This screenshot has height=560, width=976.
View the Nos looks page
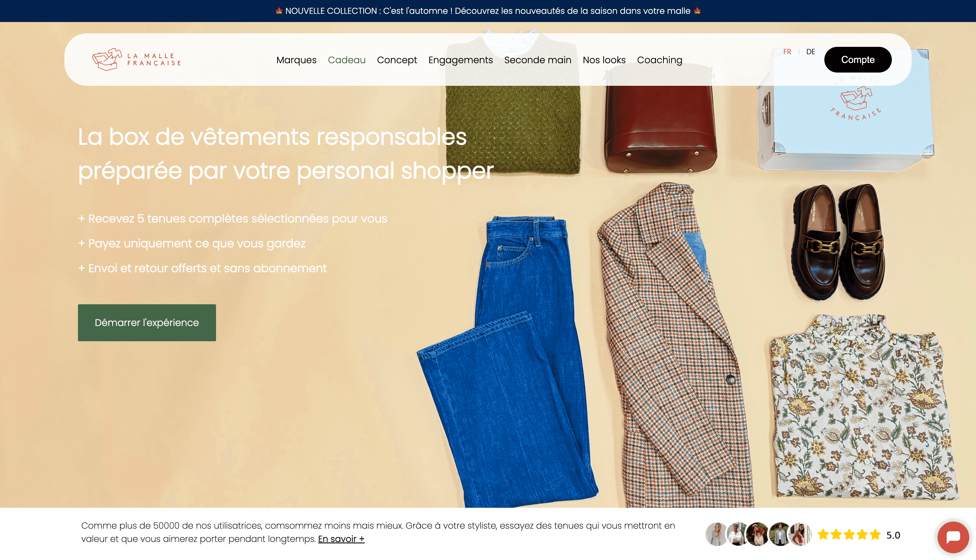click(x=604, y=60)
